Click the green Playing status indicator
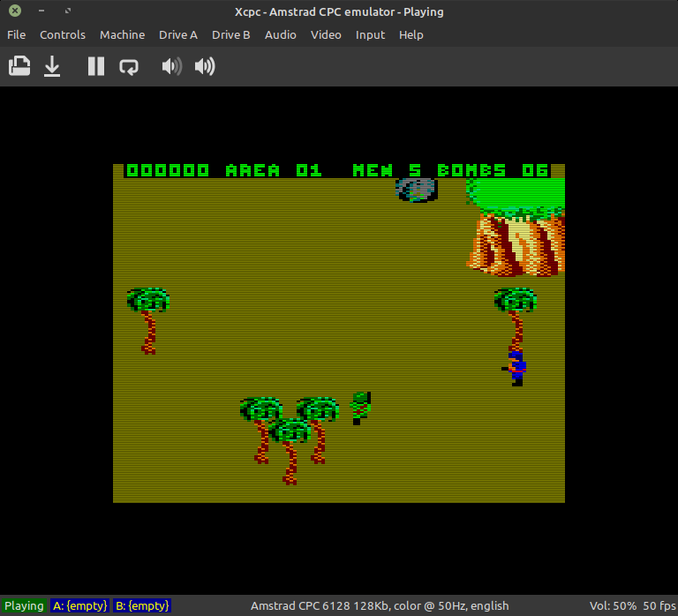 (24, 605)
